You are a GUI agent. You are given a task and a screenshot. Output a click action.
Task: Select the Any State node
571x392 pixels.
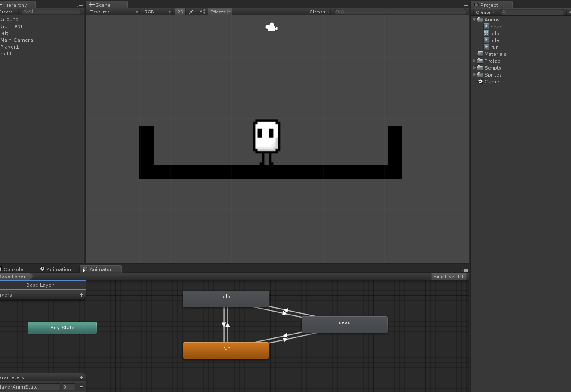(62, 328)
